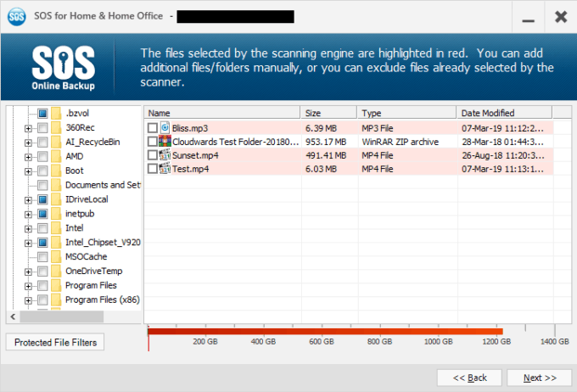Select the 953.17 MB size cell

326,142
